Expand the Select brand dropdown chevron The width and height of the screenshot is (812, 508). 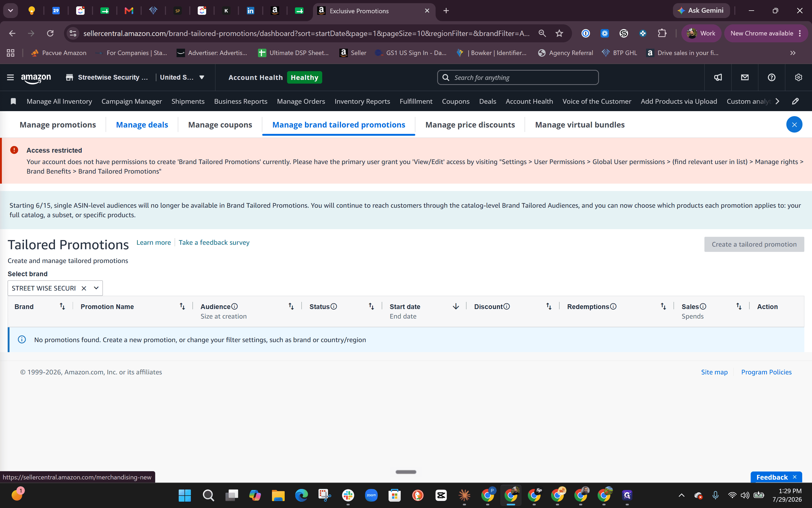[96, 288]
